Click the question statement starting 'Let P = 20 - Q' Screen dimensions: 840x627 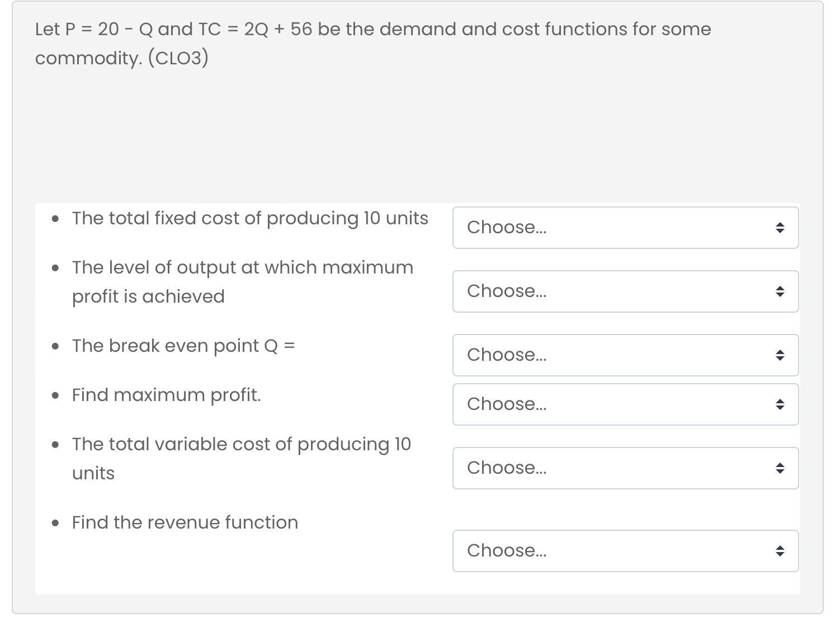point(373,43)
